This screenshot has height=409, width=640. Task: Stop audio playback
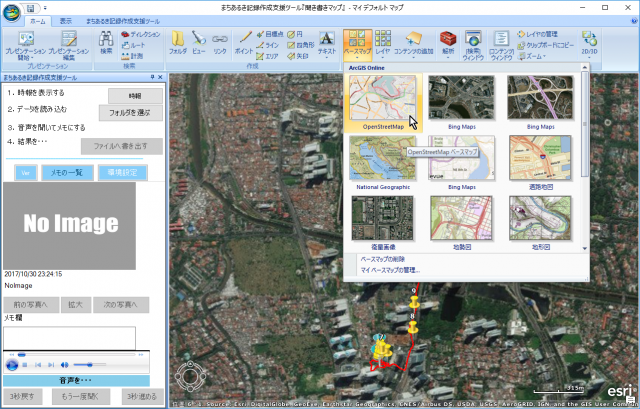(25, 365)
